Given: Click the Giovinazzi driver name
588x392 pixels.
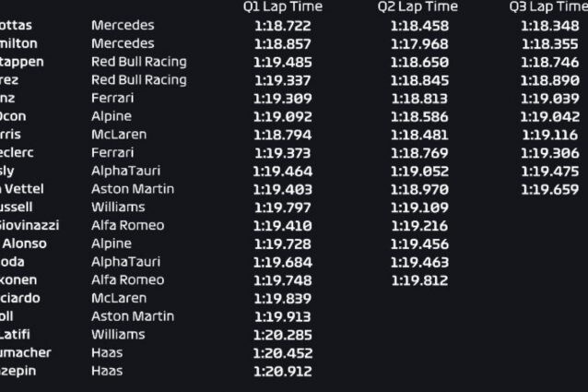Looking at the screenshot, I should click(x=29, y=225).
